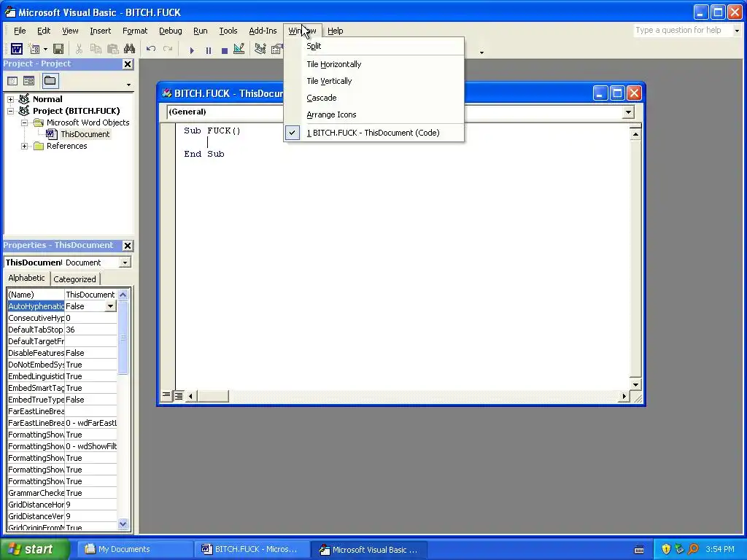This screenshot has width=747, height=560.
Task: Open the Insert menu
Action: click(100, 31)
